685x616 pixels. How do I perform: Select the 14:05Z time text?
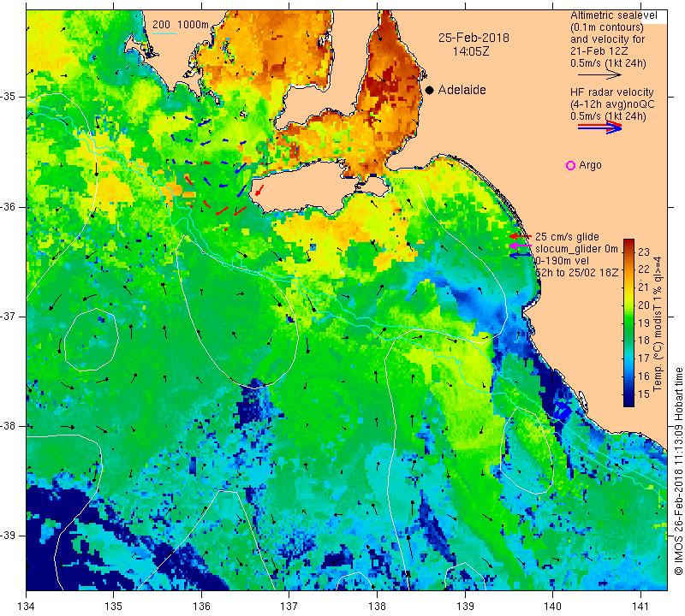pyautogui.click(x=470, y=51)
